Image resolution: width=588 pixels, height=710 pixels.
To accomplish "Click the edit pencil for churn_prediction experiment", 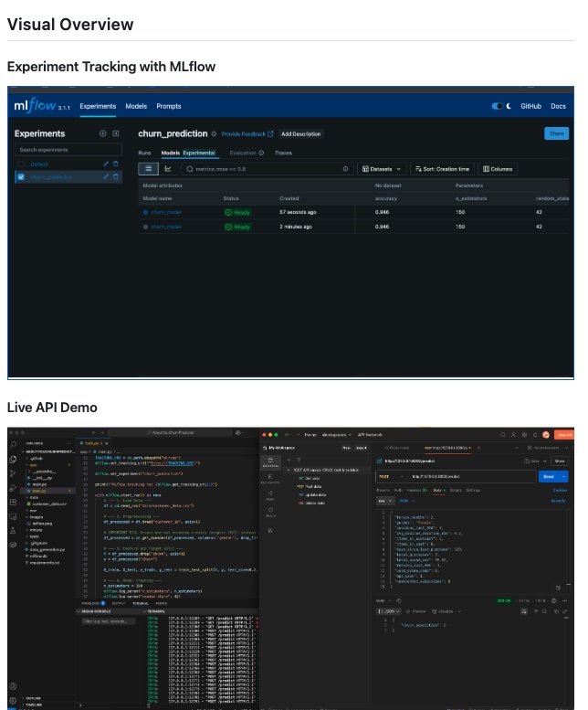I will pos(106,177).
